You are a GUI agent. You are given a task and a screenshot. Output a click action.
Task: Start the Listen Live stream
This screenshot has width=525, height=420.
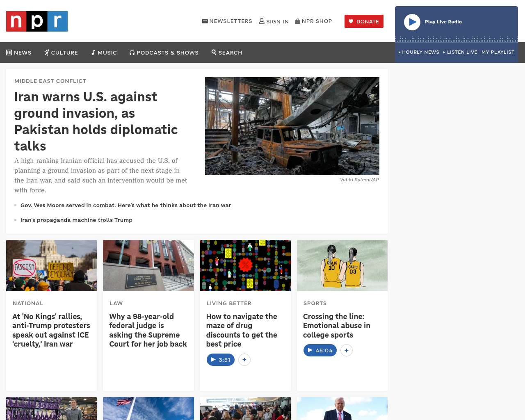pos(460,52)
